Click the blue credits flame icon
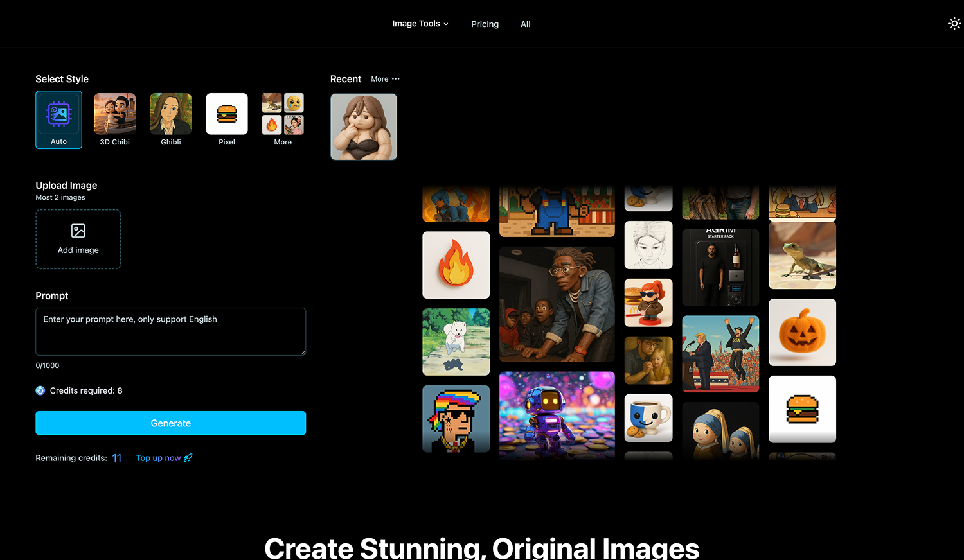 pos(40,390)
